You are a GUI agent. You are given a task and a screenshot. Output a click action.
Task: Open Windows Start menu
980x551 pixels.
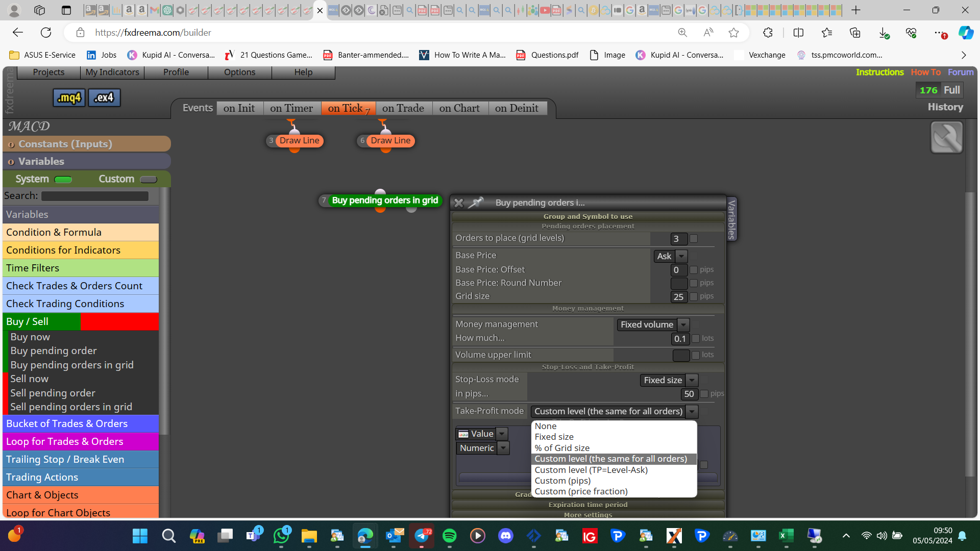[140, 536]
